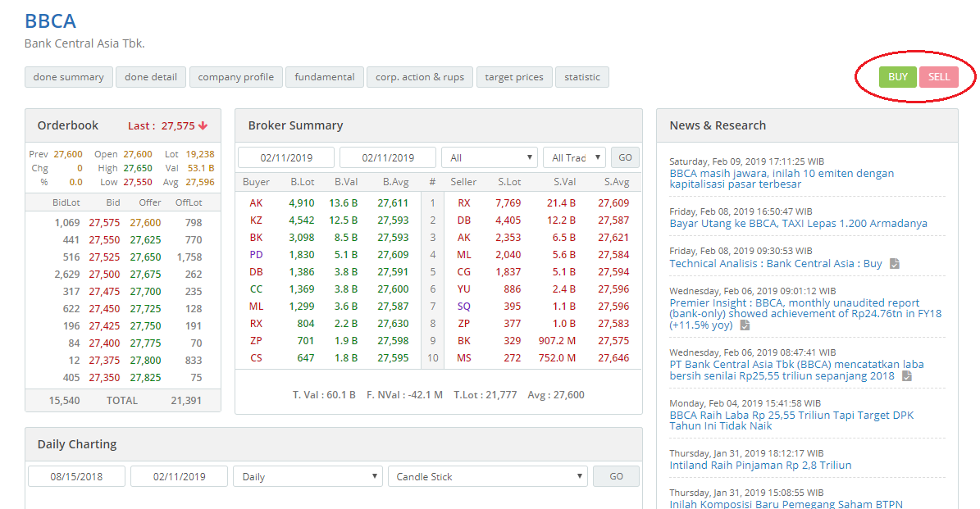Click bid lot 2,629 in orderbook
The height and width of the screenshot is (509, 980).
(67, 275)
